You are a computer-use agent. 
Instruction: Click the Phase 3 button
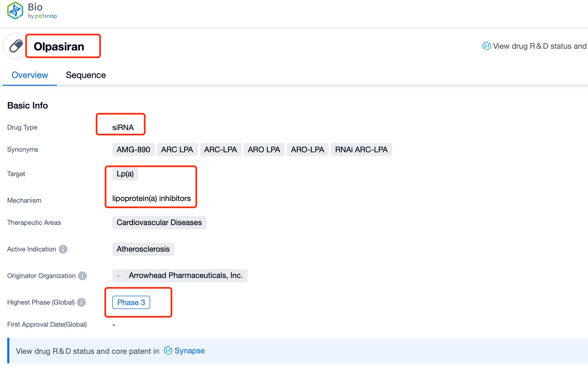(x=130, y=302)
